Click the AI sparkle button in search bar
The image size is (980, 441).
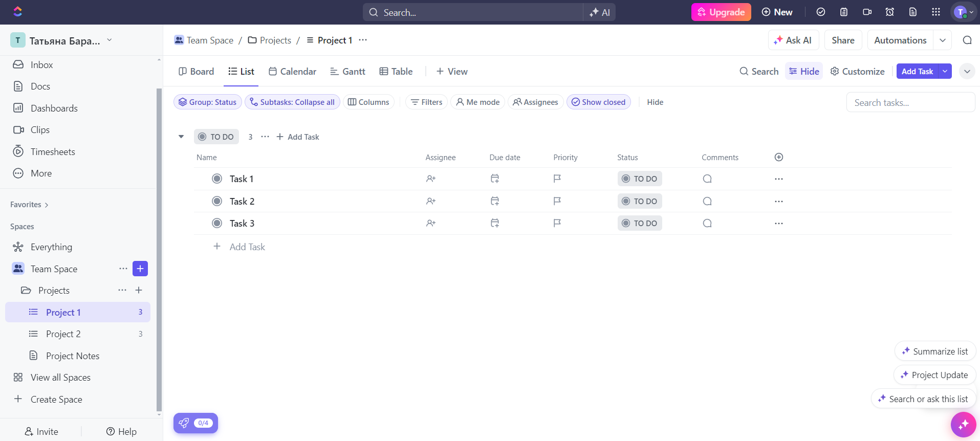click(599, 12)
